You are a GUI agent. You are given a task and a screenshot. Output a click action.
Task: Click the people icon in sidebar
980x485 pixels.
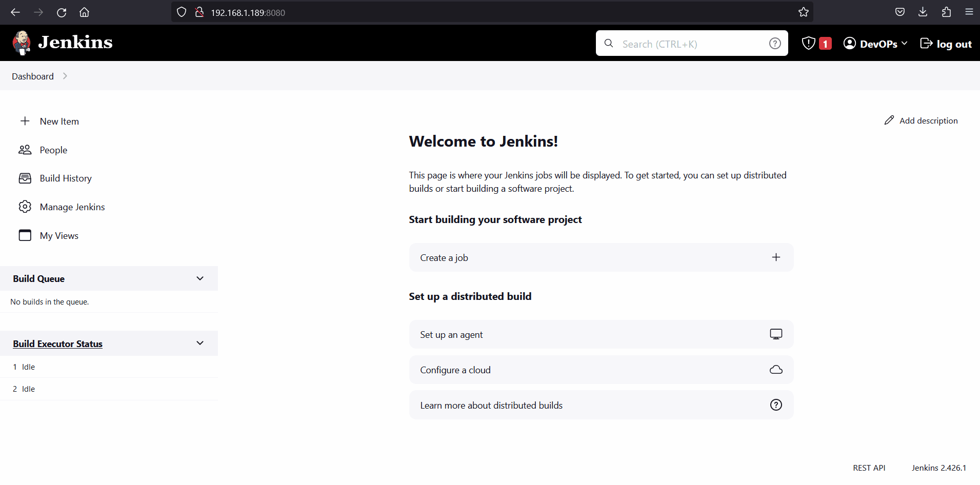coord(25,150)
